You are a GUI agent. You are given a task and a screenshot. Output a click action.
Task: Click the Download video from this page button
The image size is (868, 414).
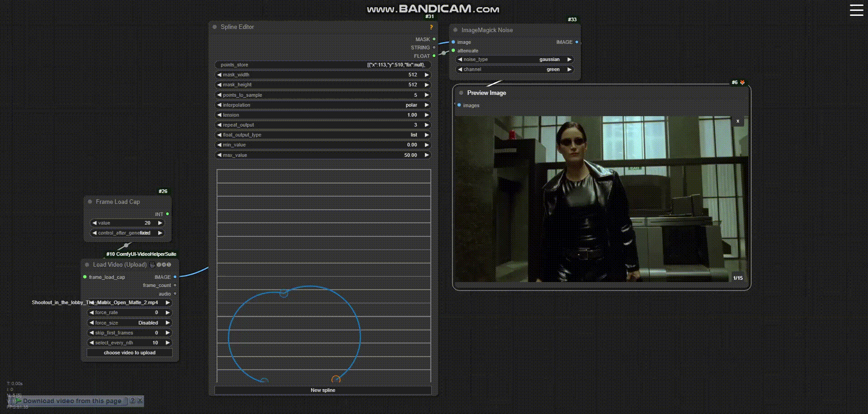(69, 401)
